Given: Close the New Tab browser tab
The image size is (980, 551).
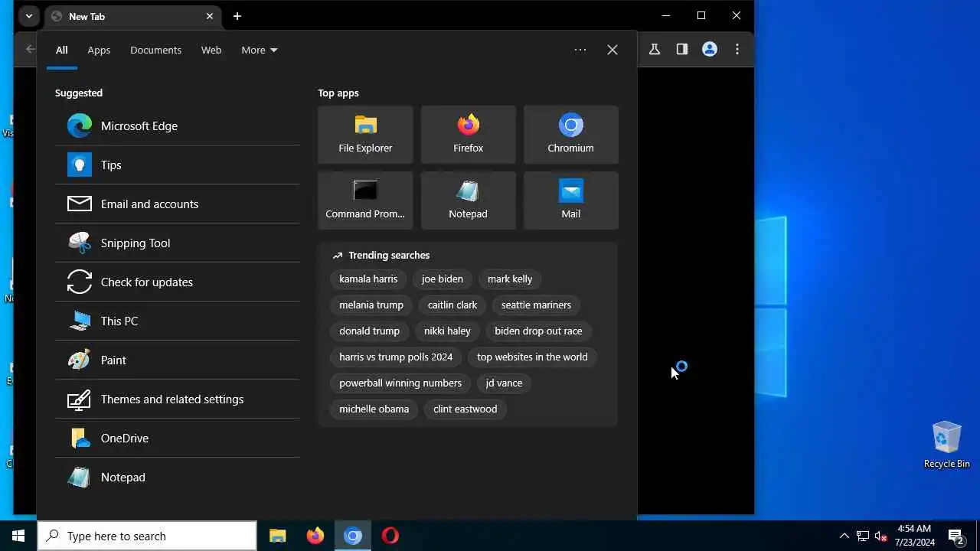Looking at the screenshot, I should (x=209, y=16).
